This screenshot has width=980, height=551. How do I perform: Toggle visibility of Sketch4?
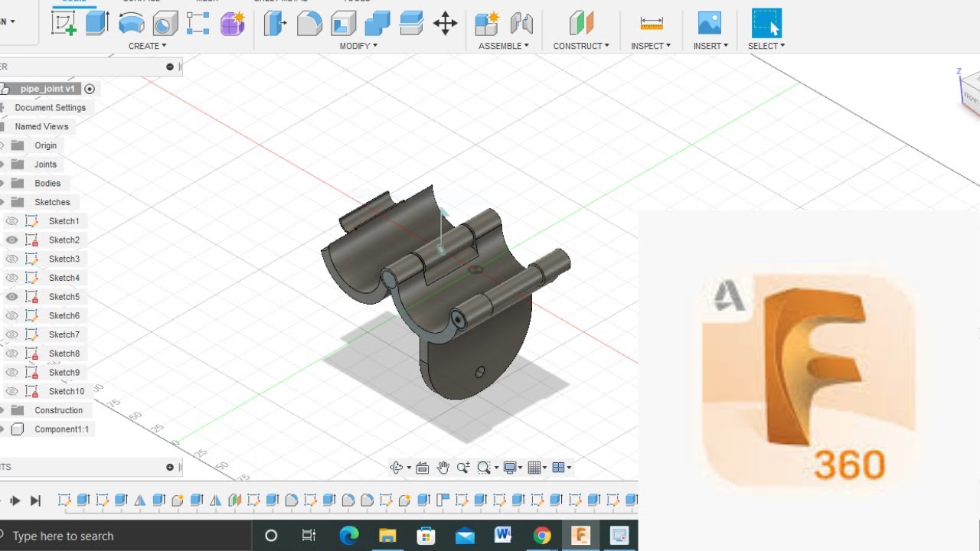[11, 278]
